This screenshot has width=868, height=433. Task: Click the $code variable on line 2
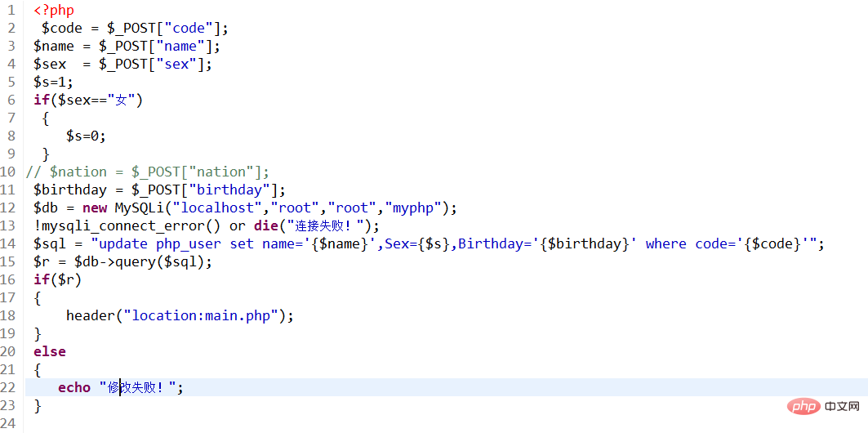tap(61, 29)
